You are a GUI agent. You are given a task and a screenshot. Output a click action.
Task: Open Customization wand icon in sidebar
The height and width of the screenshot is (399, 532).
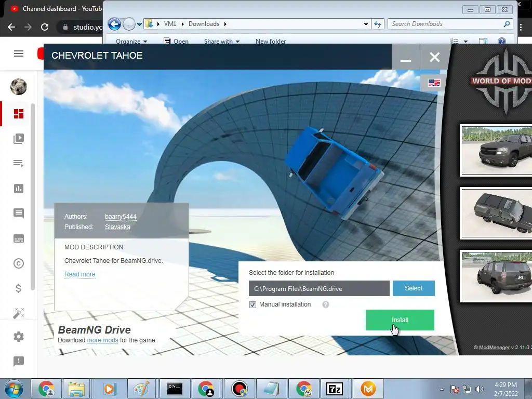pos(19,313)
